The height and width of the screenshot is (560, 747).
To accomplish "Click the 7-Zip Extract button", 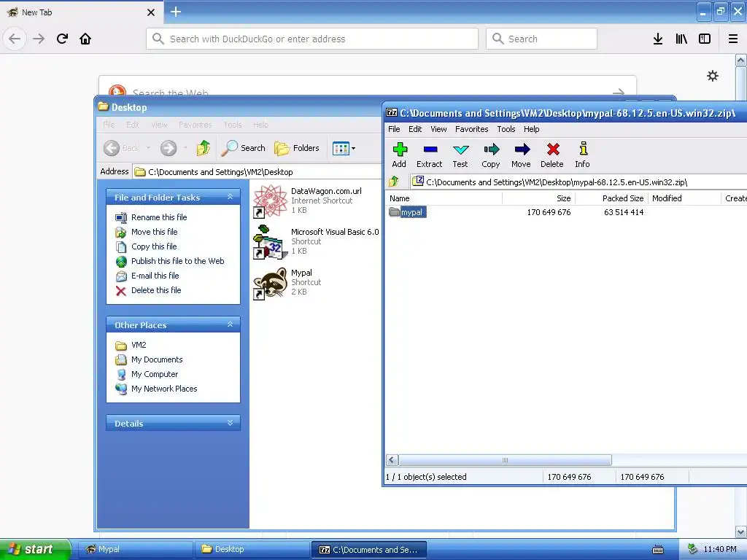I will point(429,155).
